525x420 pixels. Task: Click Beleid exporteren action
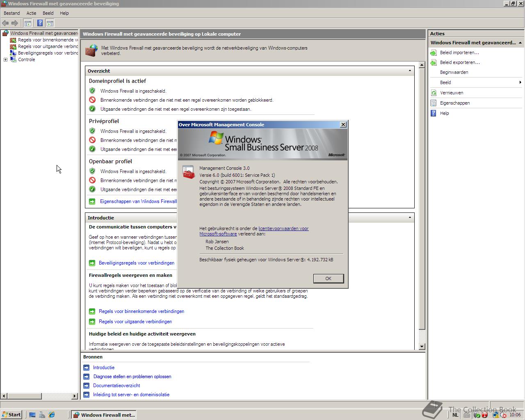[x=460, y=62]
